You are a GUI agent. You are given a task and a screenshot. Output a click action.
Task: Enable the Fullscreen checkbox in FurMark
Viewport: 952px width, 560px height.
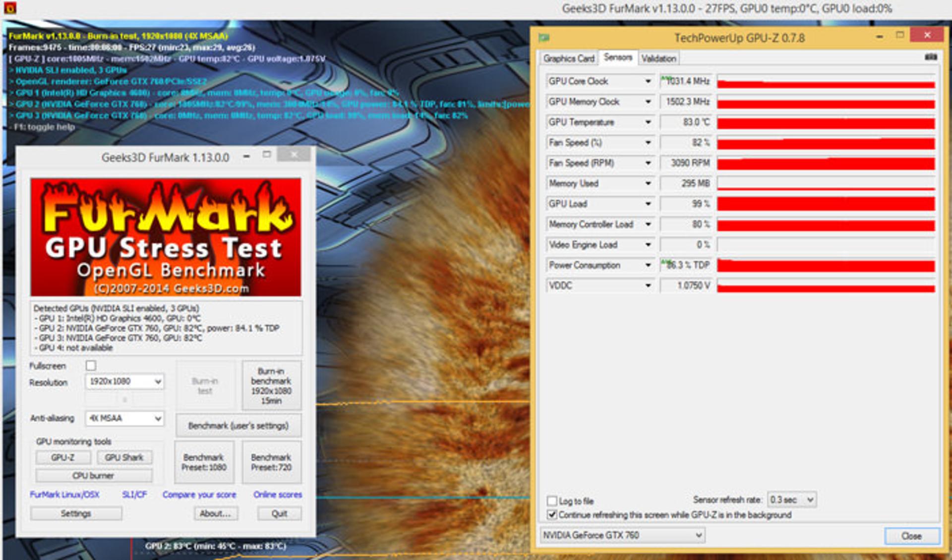91,366
